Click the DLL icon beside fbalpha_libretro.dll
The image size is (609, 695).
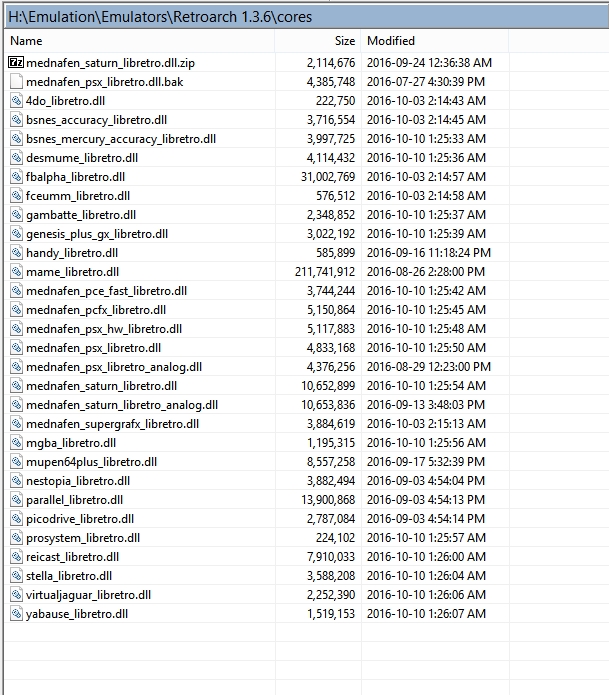16,177
